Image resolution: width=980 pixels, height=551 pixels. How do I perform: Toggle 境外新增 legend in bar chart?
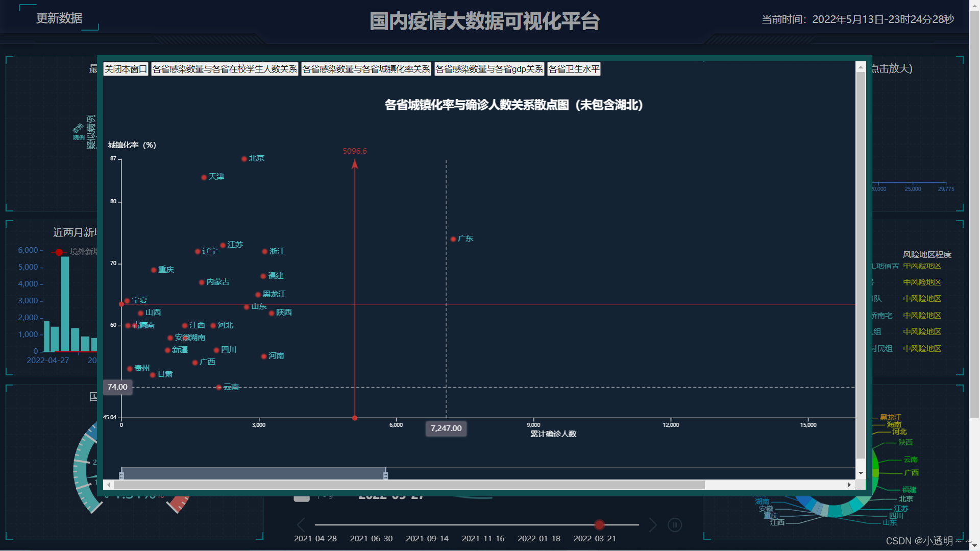pyautogui.click(x=74, y=252)
